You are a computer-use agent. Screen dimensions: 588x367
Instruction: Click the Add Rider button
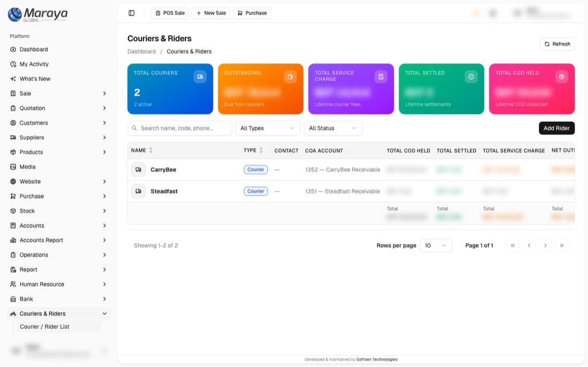(x=556, y=128)
